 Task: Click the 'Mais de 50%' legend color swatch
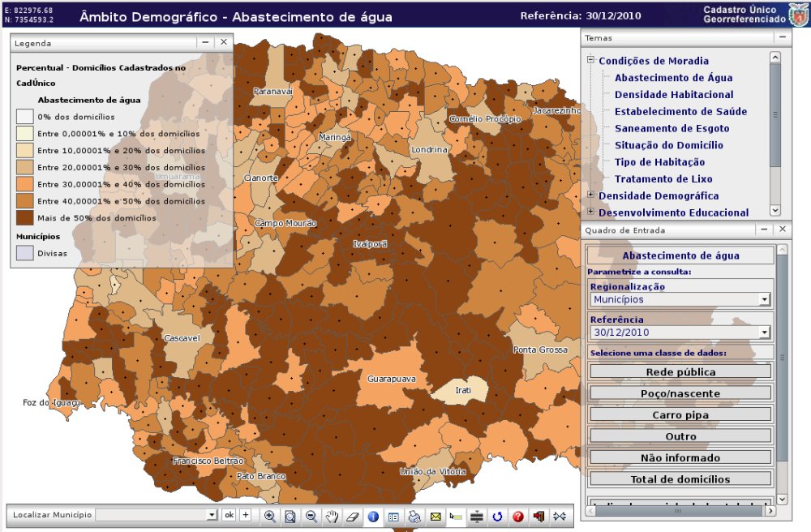24,217
